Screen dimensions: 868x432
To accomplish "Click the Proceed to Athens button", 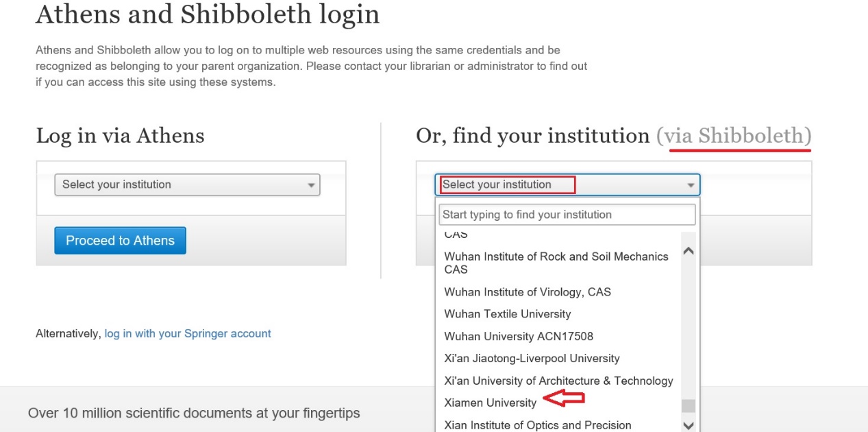I will (x=120, y=241).
